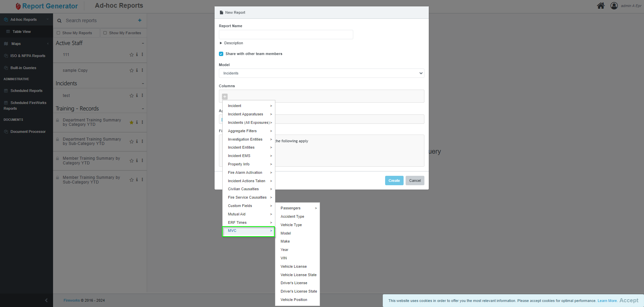644x307 pixels.
Task: Accept the cookies notice
Action: tap(629, 301)
